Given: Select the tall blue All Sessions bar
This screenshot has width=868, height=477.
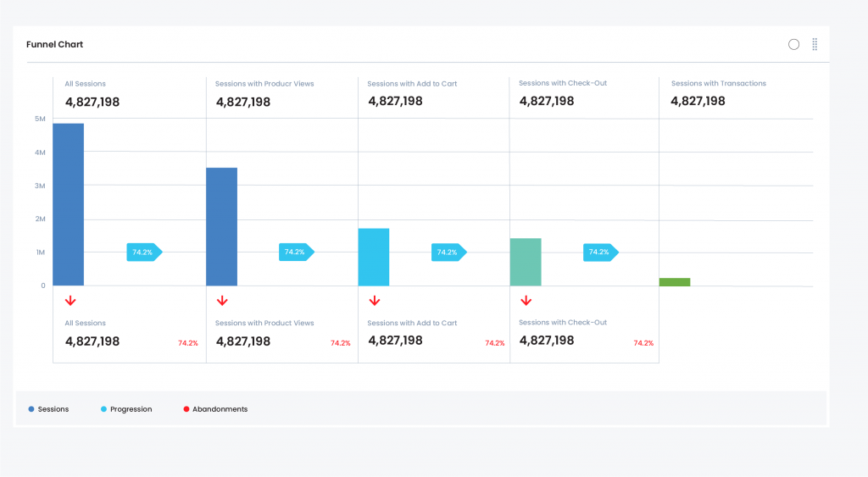Looking at the screenshot, I should 69,204.
